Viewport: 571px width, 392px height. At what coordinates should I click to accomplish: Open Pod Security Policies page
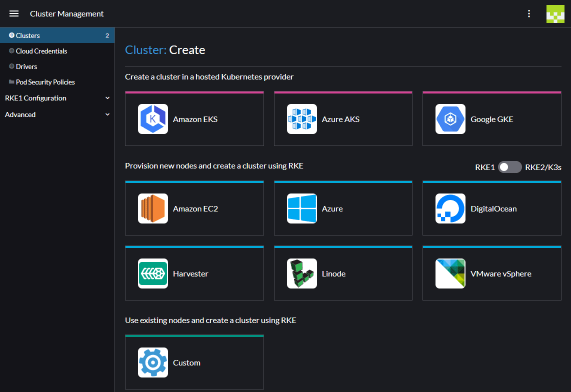[45, 82]
